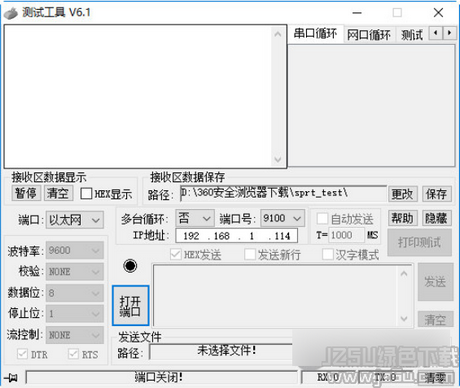This screenshot has width=460, height=388.
Task: Click the IP地址 input field
Action: click(x=237, y=236)
